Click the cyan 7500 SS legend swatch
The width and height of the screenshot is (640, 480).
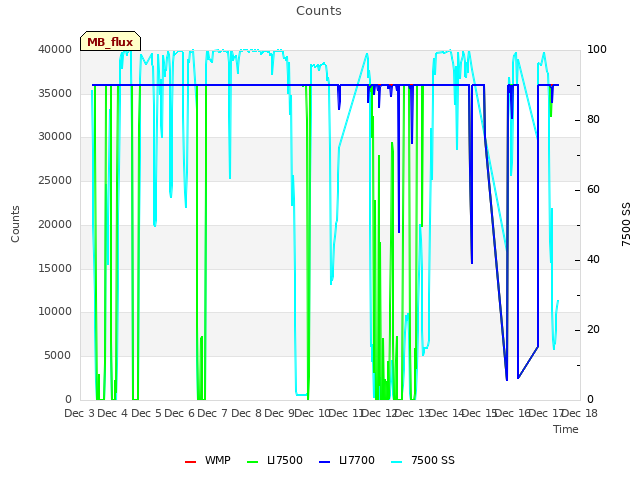pos(397,462)
